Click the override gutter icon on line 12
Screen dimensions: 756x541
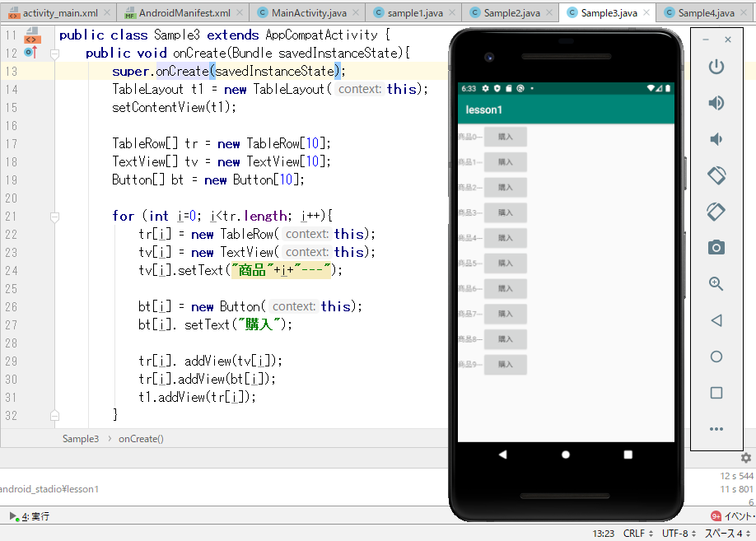tap(30, 53)
